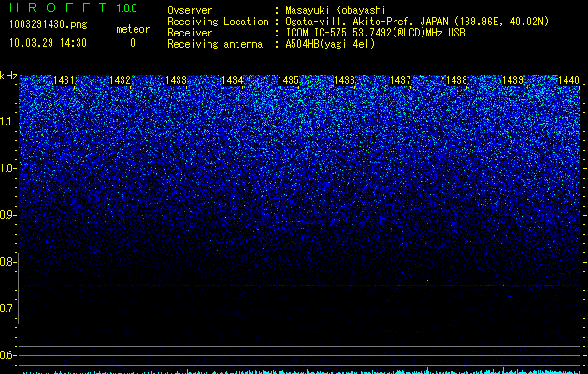
Task: Click the 1435 time marker
Action: click(288, 80)
